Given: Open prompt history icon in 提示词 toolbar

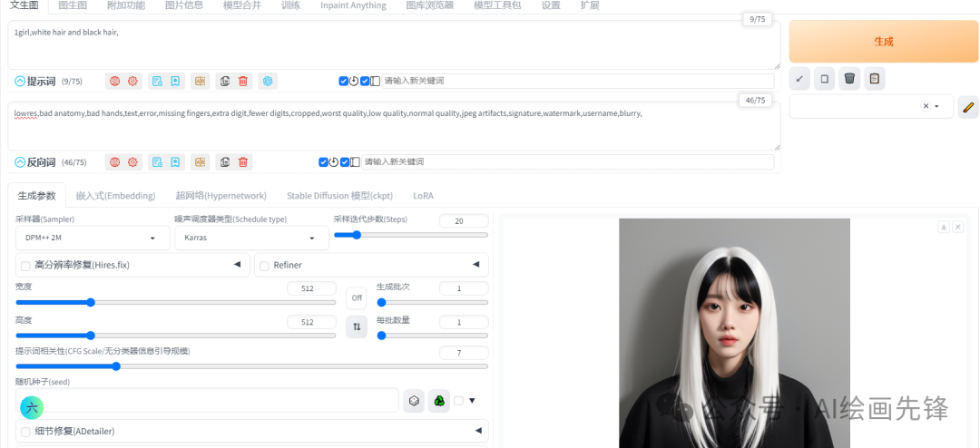Looking at the screenshot, I should 158,81.
